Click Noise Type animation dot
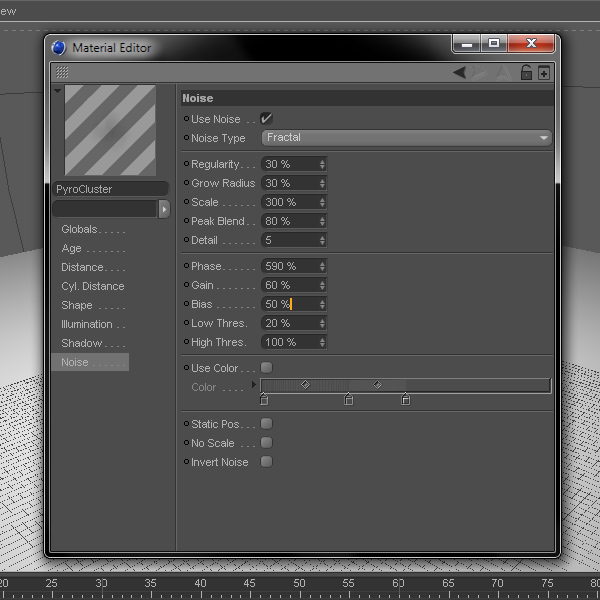 [186, 137]
